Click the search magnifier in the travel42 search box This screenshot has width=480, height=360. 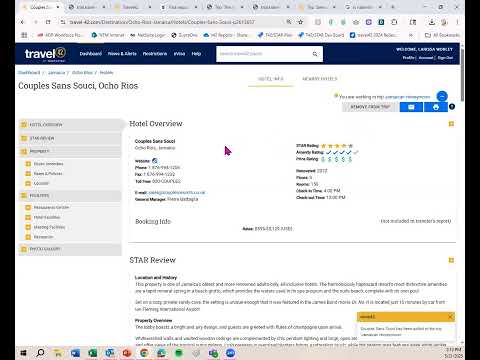pyautogui.click(x=315, y=54)
